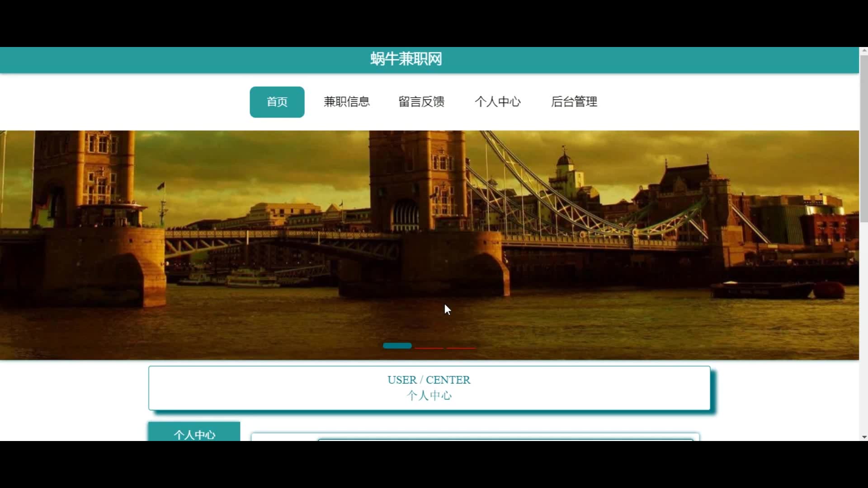Enter 后台管理 from the navigation bar
The height and width of the screenshot is (488, 868).
[574, 102]
